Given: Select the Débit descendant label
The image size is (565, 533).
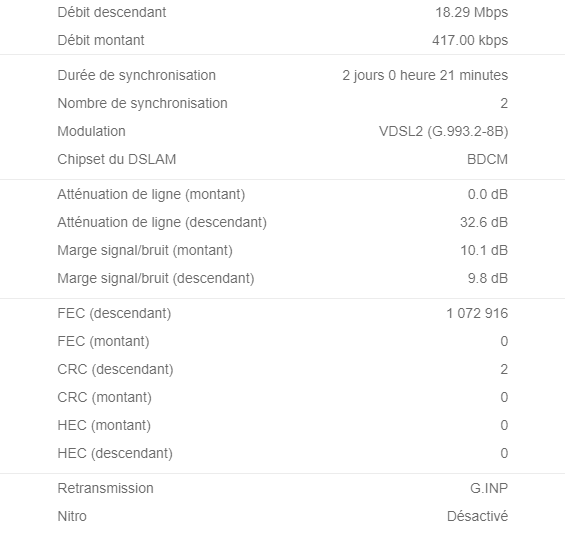Looking at the screenshot, I should click(112, 12).
